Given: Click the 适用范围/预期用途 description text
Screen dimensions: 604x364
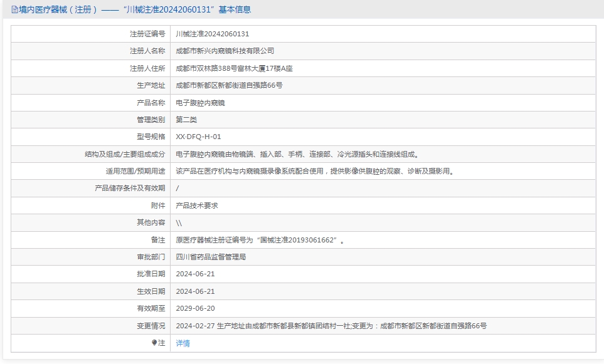Looking at the screenshot, I should click(314, 171).
